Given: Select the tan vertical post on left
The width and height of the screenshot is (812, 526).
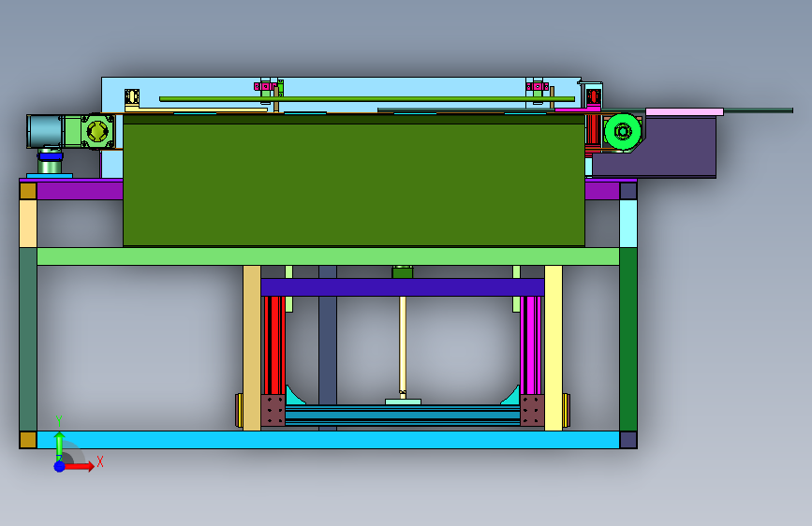Looking at the screenshot, I should click(252, 348).
